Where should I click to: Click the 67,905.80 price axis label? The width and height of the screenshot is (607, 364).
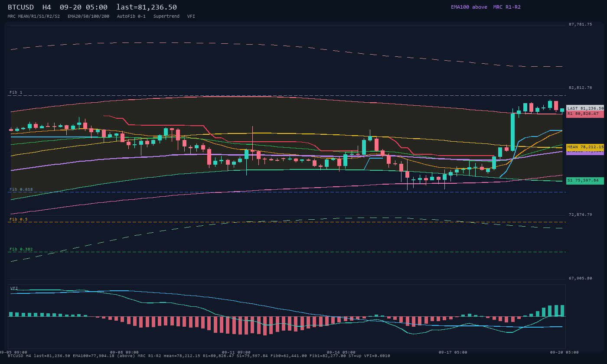click(x=580, y=278)
